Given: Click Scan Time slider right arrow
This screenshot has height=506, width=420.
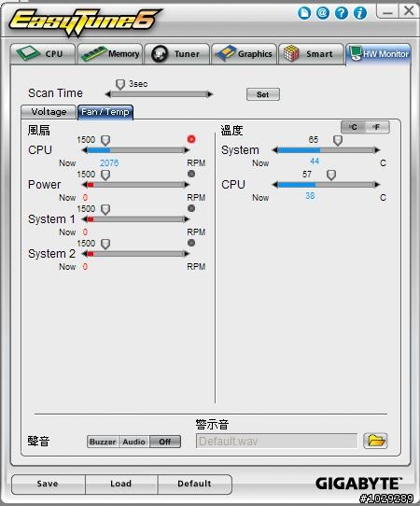Looking at the screenshot, I should [210, 94].
